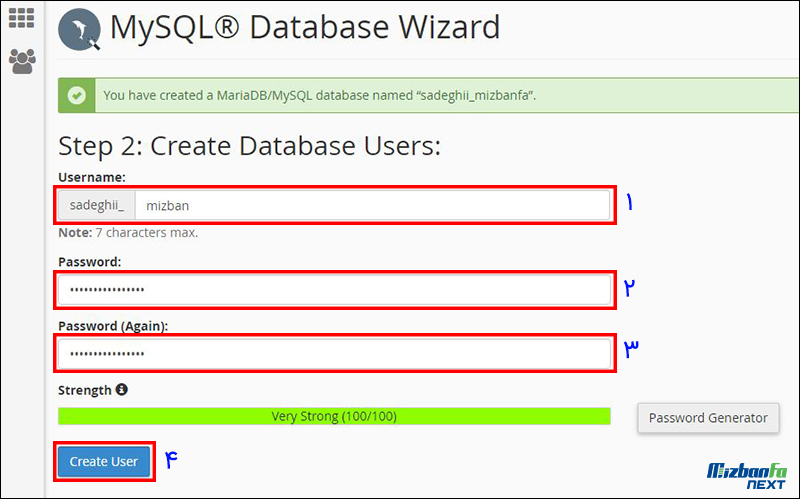Click the 7 characters max note

(128, 233)
